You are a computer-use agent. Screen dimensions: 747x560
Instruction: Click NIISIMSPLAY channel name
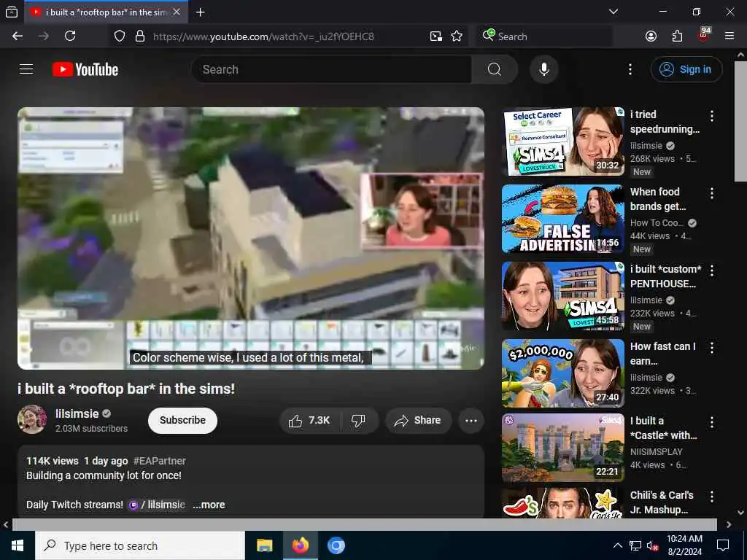pos(656,452)
